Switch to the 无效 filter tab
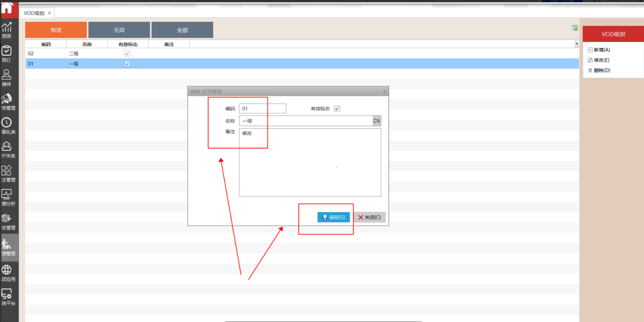 pos(119,30)
